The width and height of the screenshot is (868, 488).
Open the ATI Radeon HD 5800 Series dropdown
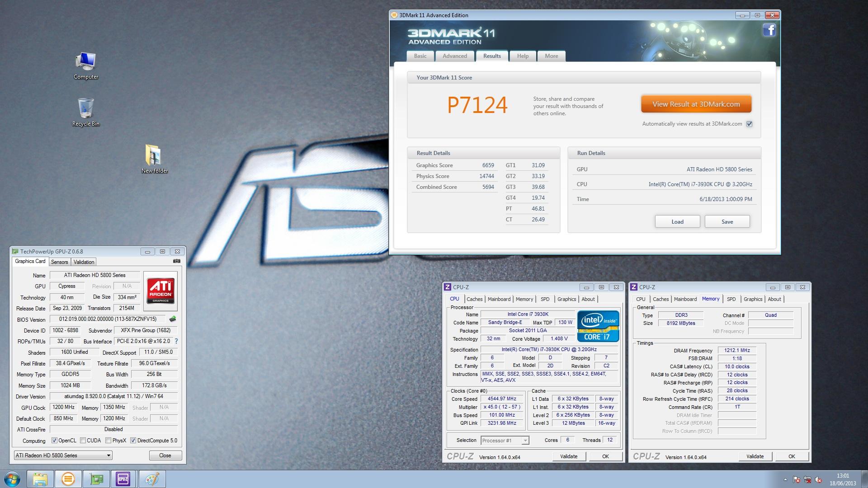point(63,455)
